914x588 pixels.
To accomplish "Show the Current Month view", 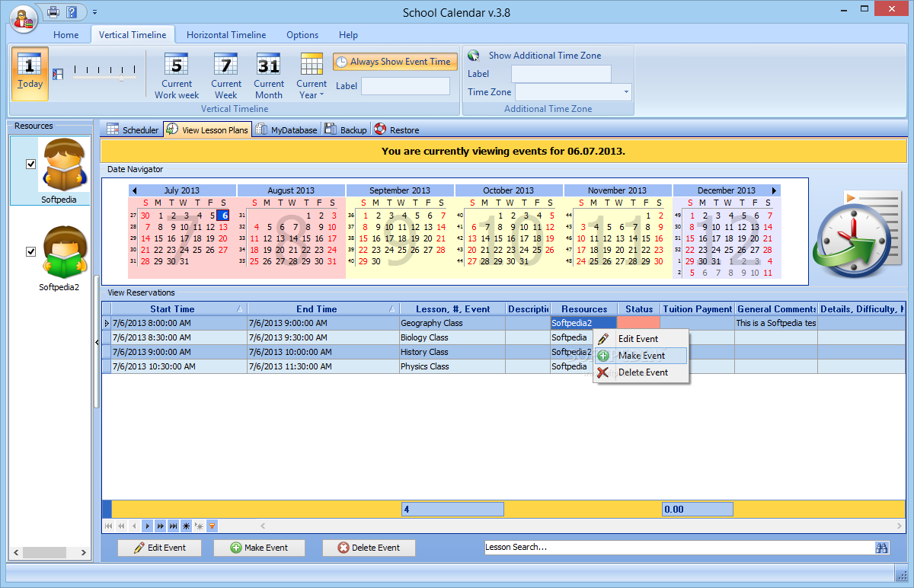I will pos(269,76).
